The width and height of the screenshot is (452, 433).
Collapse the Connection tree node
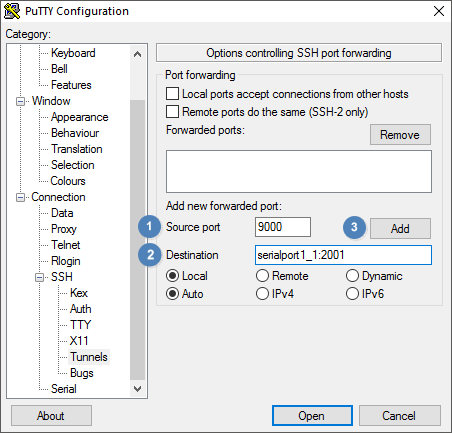(x=20, y=197)
